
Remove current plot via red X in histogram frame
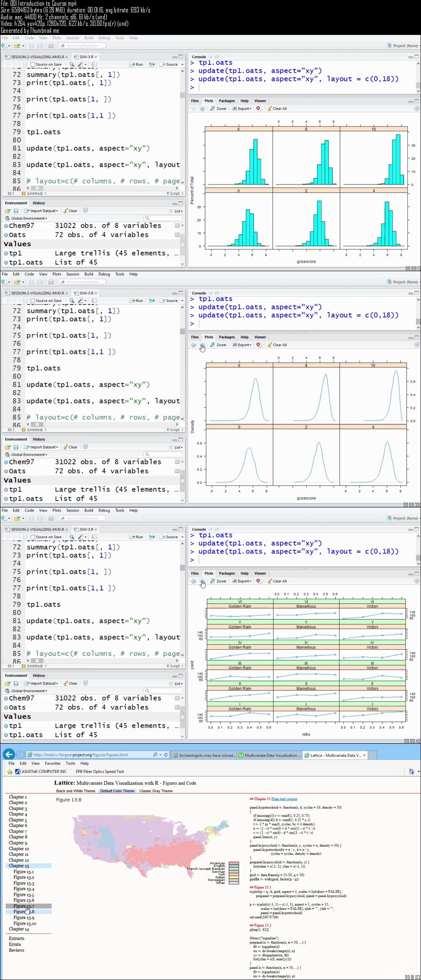click(258, 108)
